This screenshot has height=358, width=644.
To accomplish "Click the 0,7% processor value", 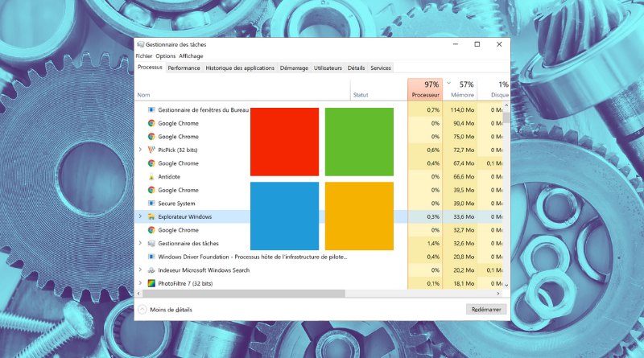I will coord(433,110).
